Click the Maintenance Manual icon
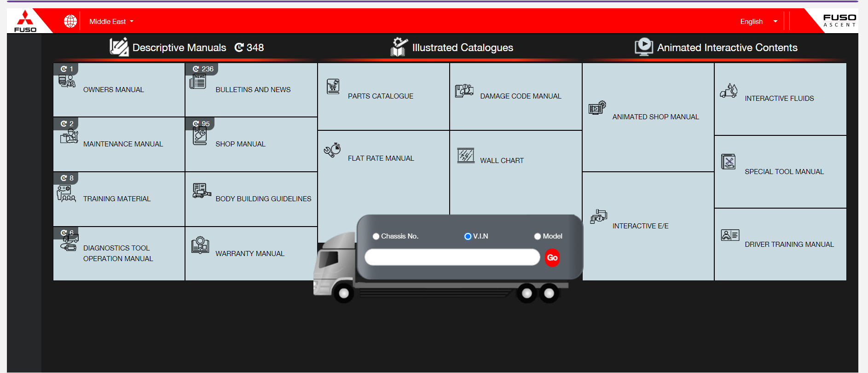The width and height of the screenshot is (868, 373). pos(69,136)
